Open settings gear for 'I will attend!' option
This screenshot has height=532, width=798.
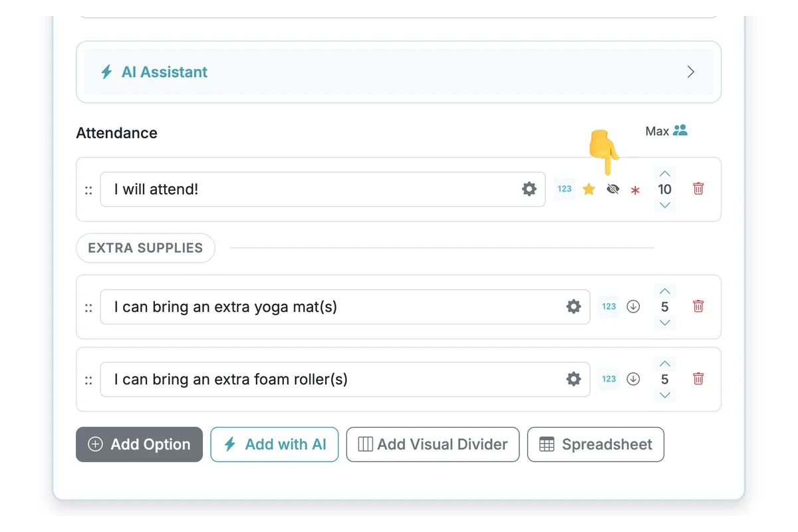click(529, 190)
